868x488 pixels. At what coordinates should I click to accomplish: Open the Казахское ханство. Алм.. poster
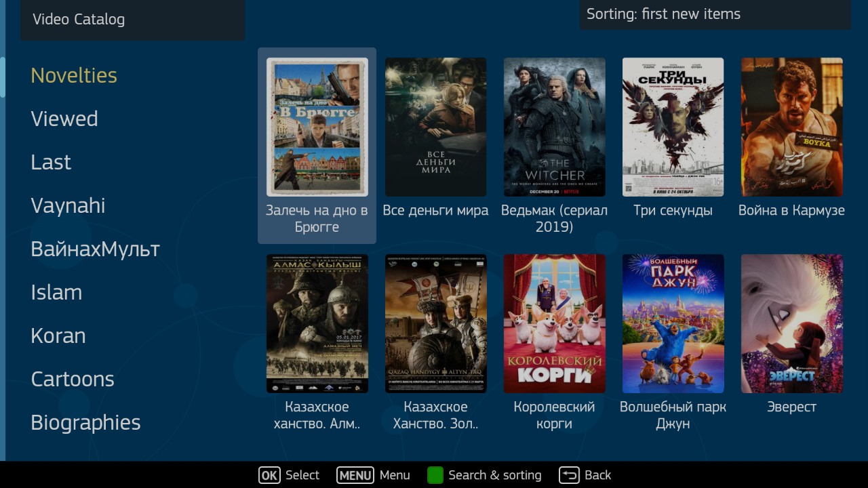[x=317, y=323]
